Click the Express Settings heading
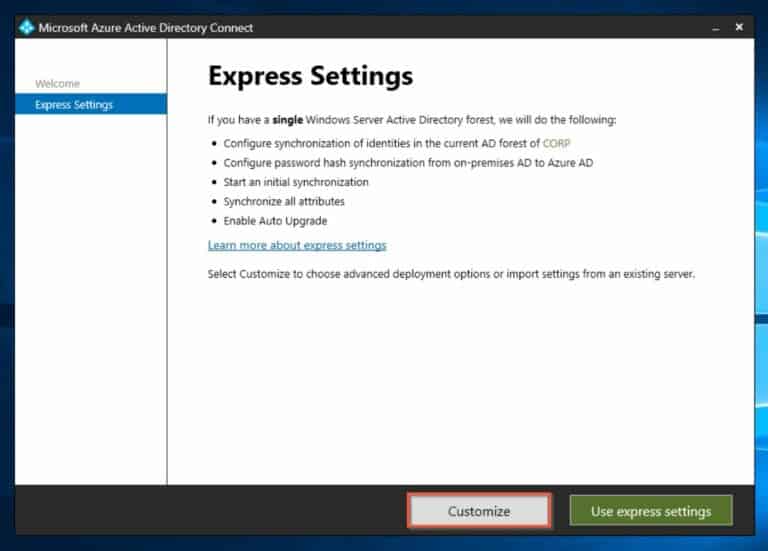This screenshot has width=768, height=551. pos(311,76)
